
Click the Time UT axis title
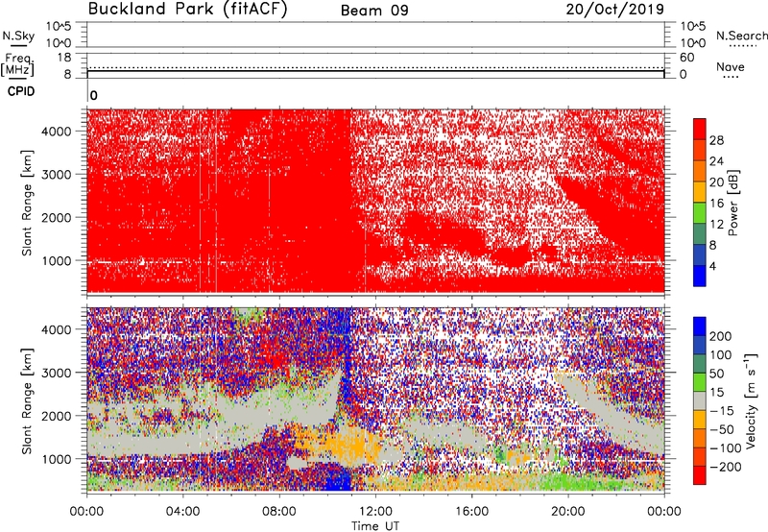click(375, 526)
